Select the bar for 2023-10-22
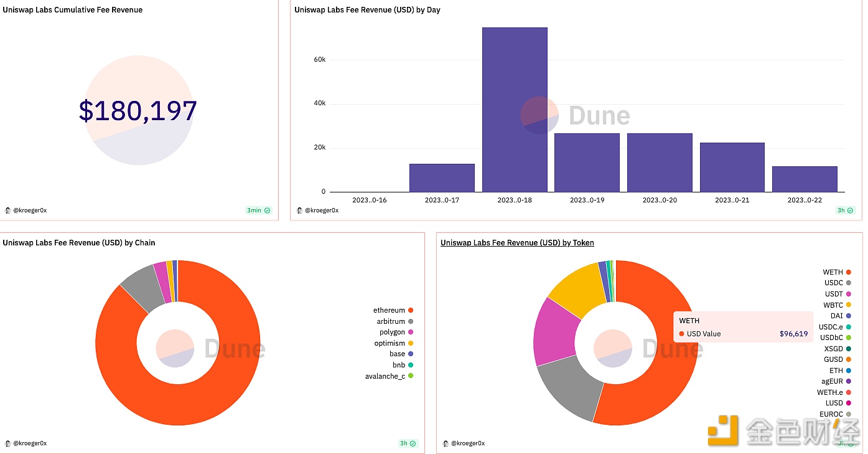 [x=804, y=179]
